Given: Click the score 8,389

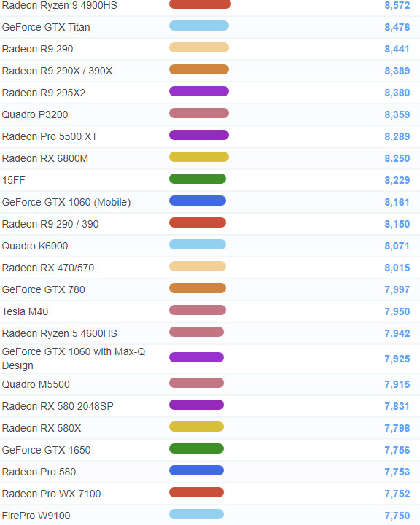Looking at the screenshot, I should (x=397, y=71).
